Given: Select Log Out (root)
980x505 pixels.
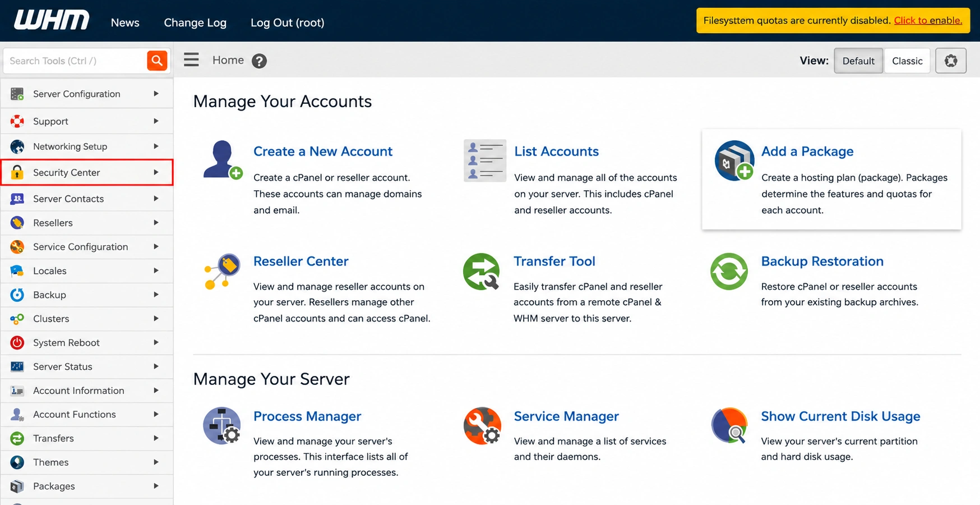Looking at the screenshot, I should click(x=287, y=22).
